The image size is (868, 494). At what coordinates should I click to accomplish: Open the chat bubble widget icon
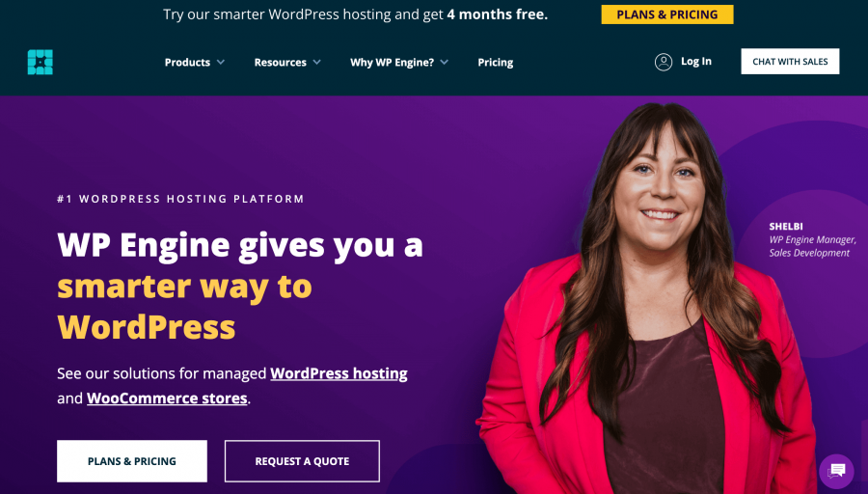pyautogui.click(x=836, y=471)
